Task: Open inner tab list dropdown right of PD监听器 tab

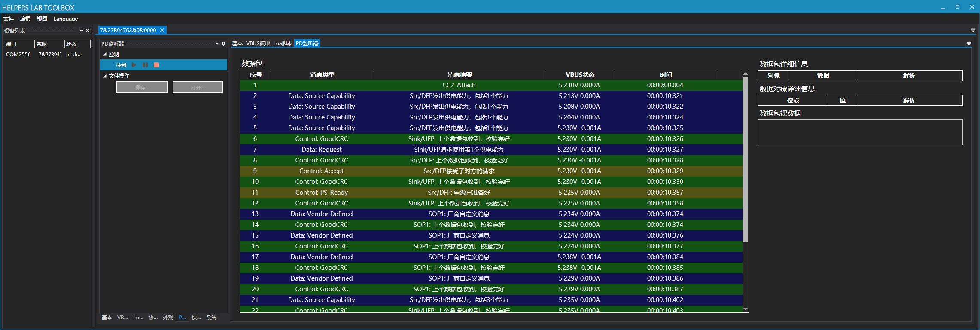Action: [969, 43]
